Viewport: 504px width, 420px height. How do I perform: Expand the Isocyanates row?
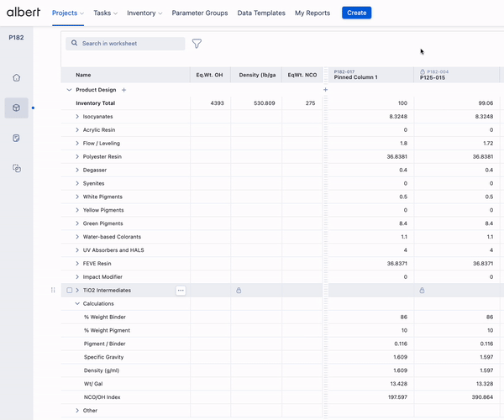[x=77, y=117]
